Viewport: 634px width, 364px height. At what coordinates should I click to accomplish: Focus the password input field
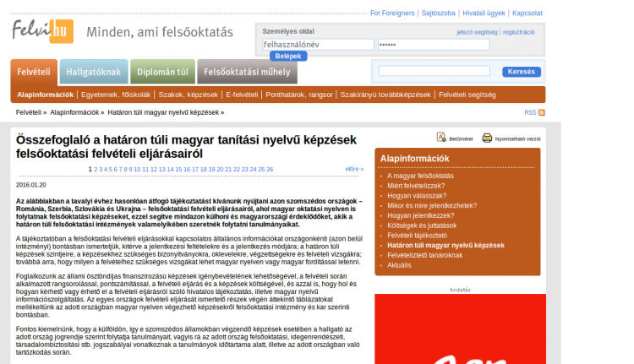point(408,44)
